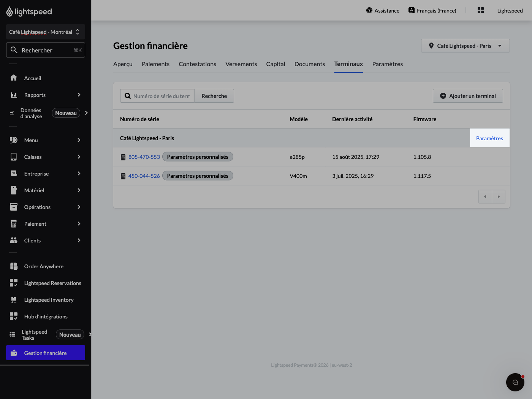532x399 pixels.
Task: Open the Versements tab
Action: click(x=241, y=64)
